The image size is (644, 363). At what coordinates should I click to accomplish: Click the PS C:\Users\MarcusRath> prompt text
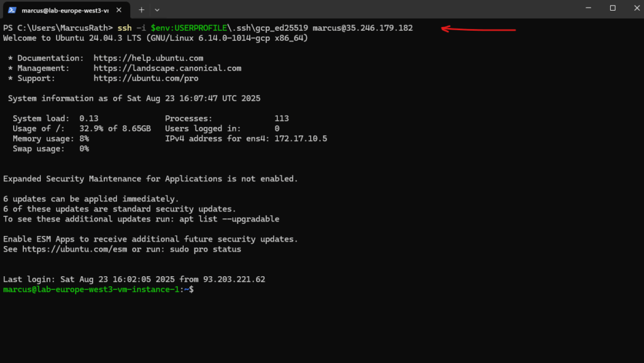point(57,28)
